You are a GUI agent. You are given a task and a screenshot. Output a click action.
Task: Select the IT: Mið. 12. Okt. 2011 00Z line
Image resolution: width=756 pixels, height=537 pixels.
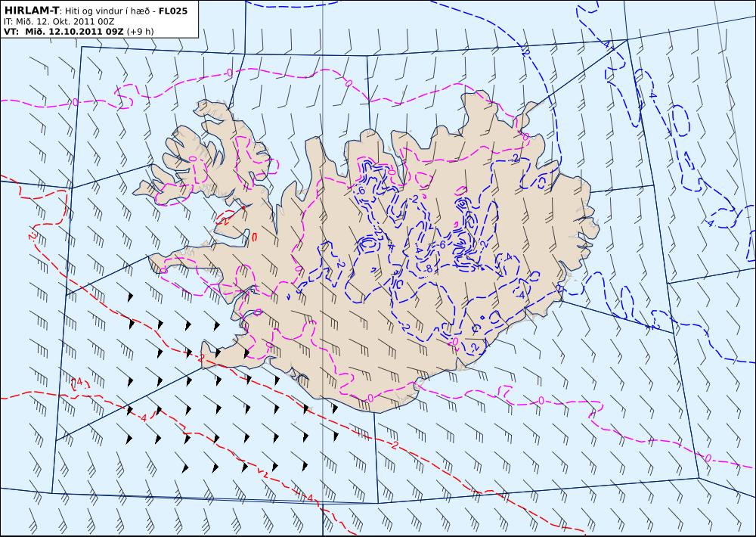(59, 22)
